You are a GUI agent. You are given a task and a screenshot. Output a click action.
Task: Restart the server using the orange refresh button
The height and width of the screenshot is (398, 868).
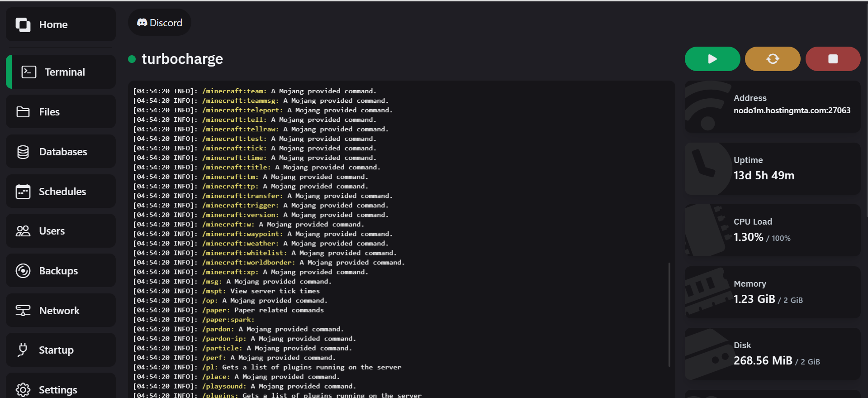coord(772,59)
